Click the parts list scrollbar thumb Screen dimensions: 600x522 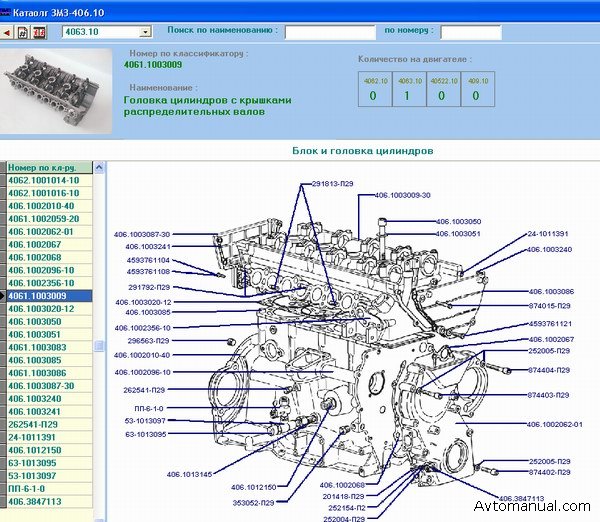point(99,346)
